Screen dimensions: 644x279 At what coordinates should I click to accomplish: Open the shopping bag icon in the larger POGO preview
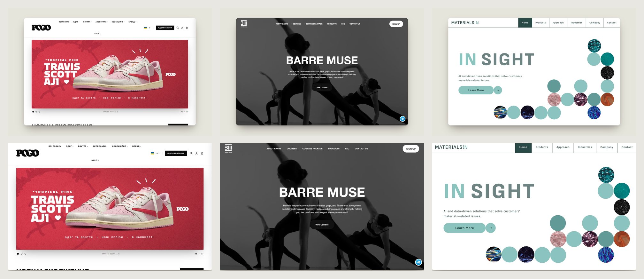click(202, 153)
